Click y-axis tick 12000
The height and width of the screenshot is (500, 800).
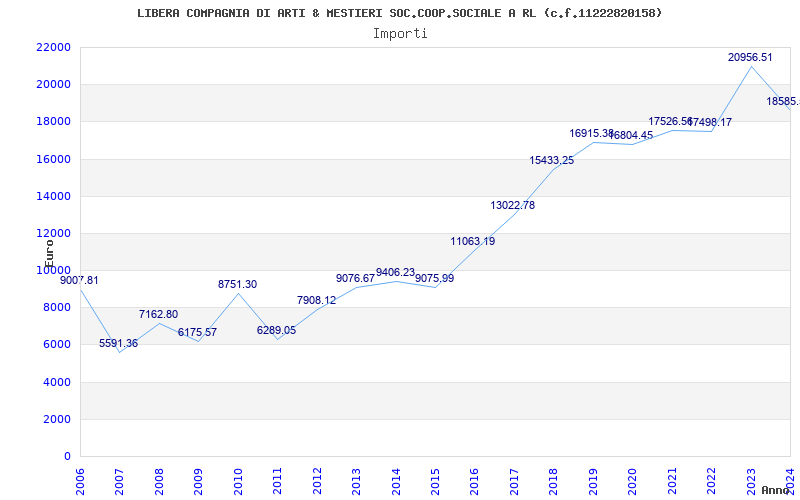point(53,234)
